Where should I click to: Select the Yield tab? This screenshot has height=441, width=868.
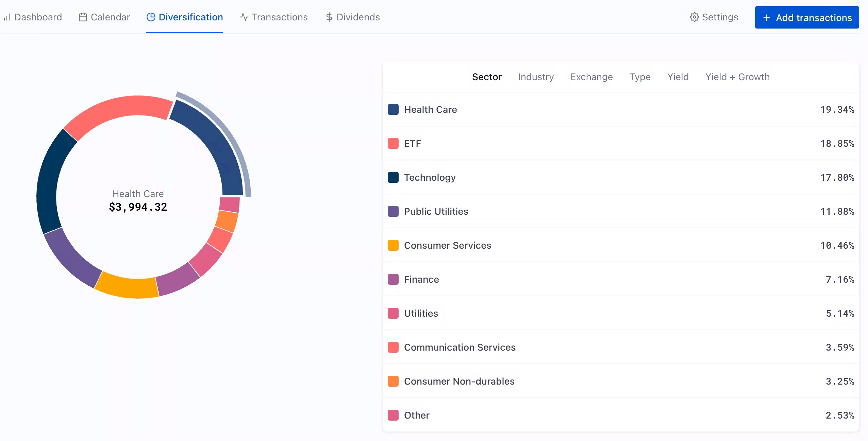point(678,77)
